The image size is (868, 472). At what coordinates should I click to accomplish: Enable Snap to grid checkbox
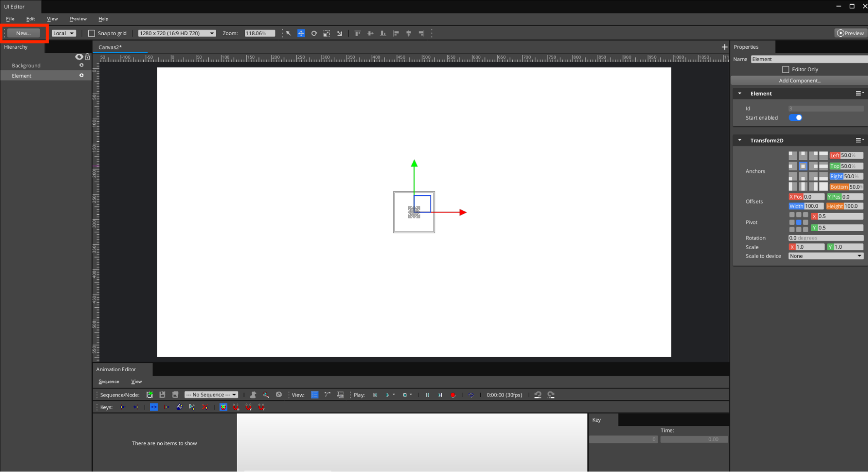coord(92,33)
